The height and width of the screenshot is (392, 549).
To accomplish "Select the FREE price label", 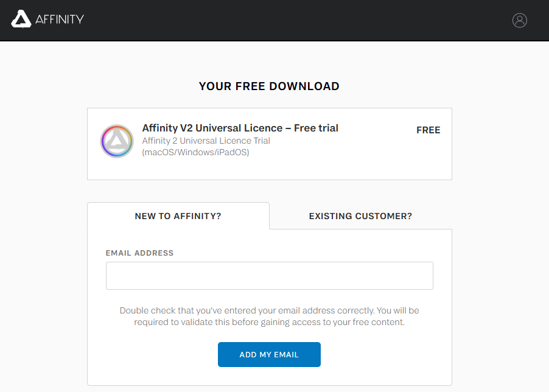I will click(x=428, y=130).
